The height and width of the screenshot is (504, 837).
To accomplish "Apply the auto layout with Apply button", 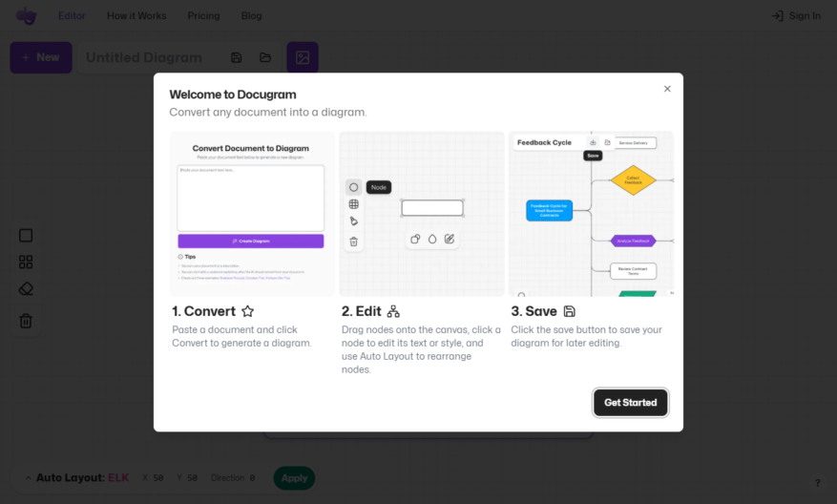I will coord(294,478).
